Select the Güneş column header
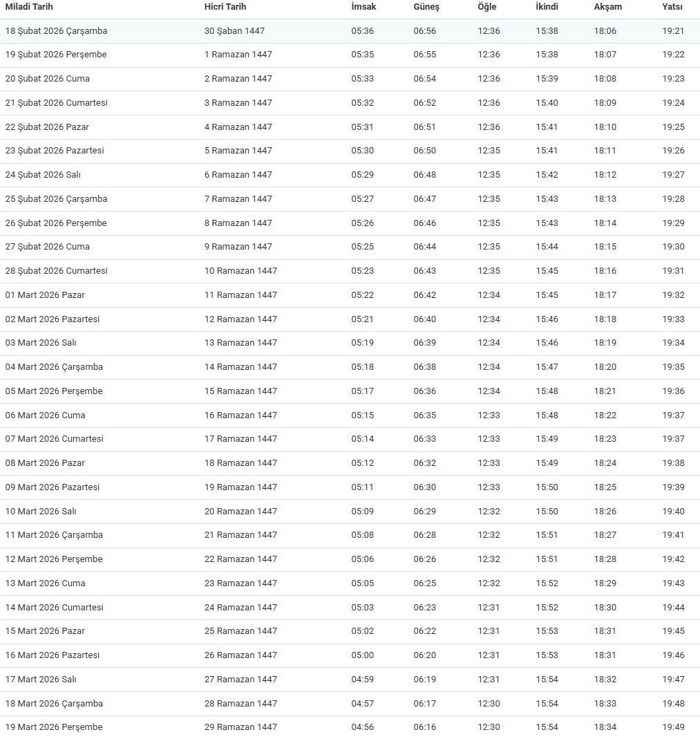The width and height of the screenshot is (700, 739). (x=426, y=7)
